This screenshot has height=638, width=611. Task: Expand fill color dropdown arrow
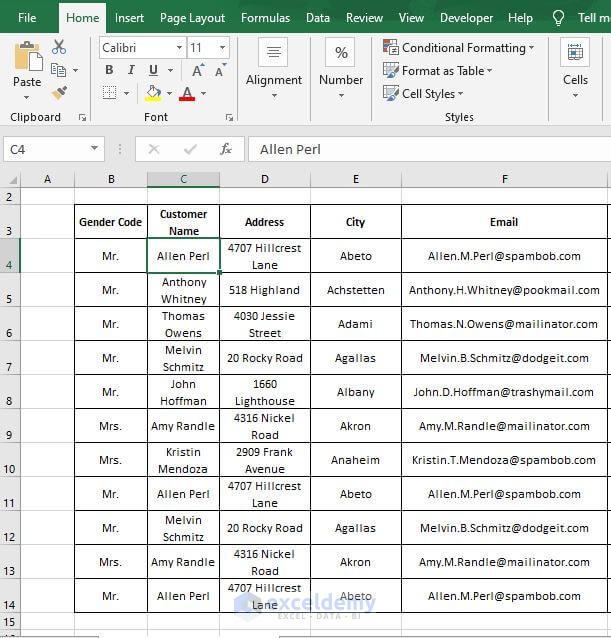tap(169, 93)
